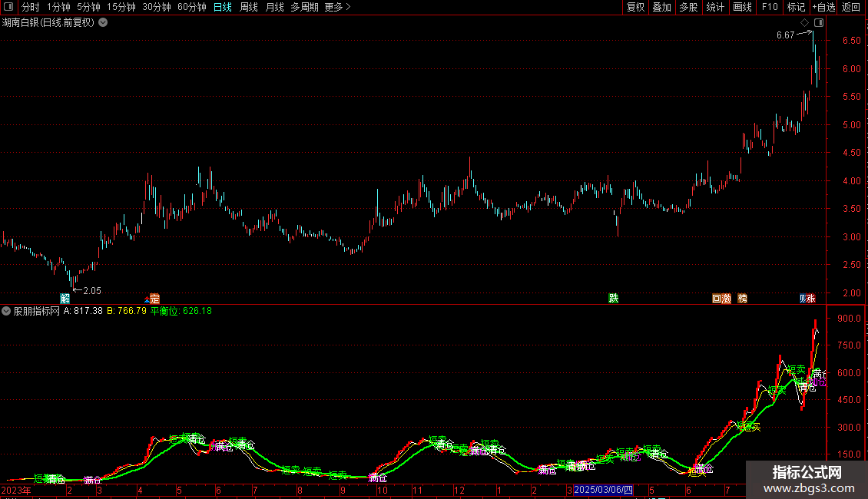868x499 pixels.
Task: Click the 6.67 high price label
Action: [x=786, y=35]
